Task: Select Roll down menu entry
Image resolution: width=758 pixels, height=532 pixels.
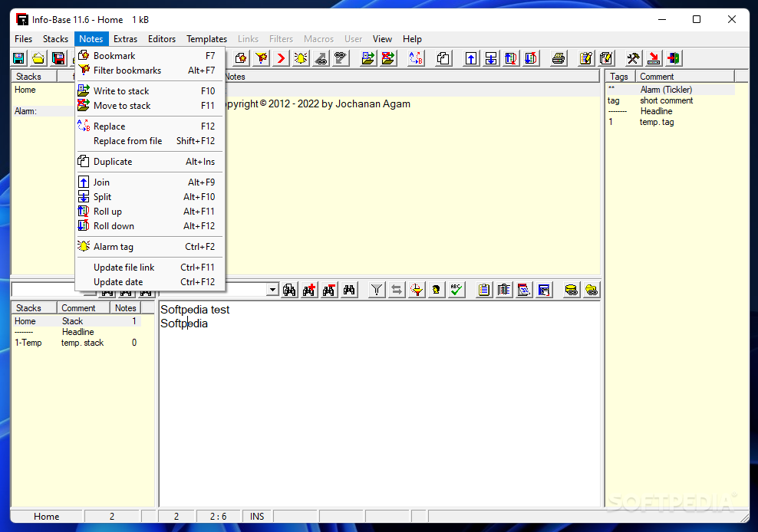Action: 150,226
